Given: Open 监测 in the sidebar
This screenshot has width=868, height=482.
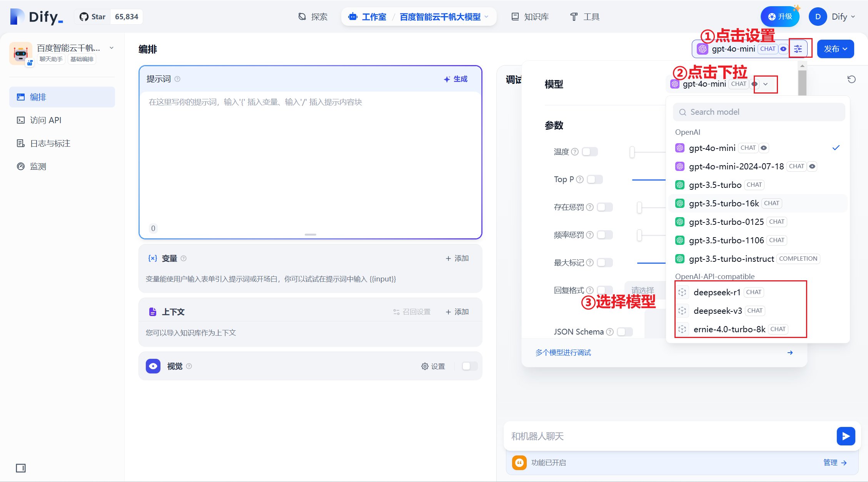Looking at the screenshot, I should 62,166.
